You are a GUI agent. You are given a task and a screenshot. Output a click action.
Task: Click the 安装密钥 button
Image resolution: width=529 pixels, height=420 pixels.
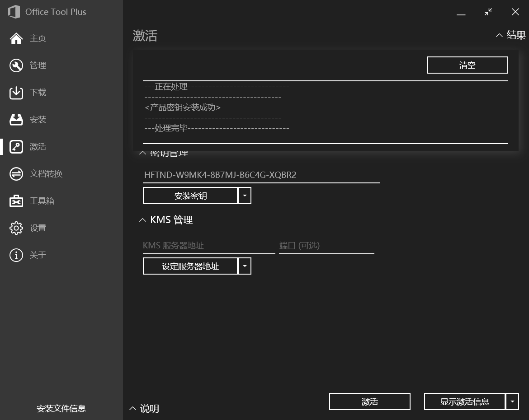[x=190, y=196]
